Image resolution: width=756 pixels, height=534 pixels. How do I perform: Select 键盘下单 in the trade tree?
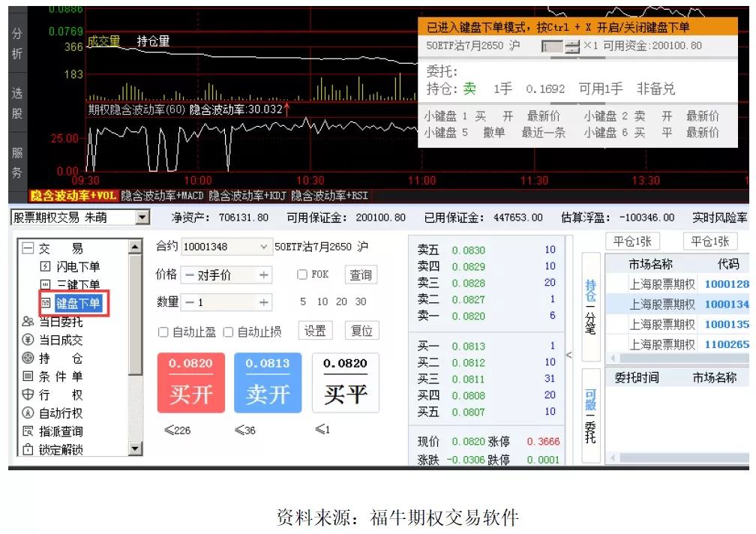tap(78, 303)
